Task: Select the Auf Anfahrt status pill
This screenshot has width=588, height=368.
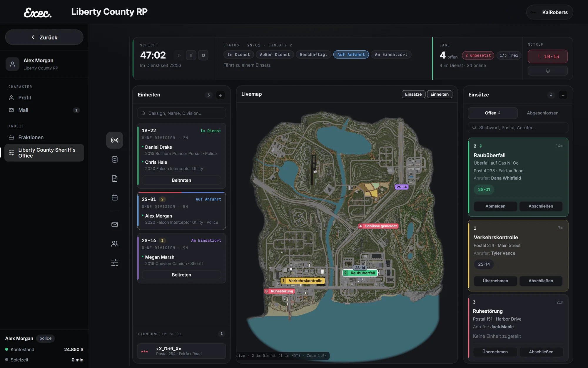Action: (x=351, y=55)
